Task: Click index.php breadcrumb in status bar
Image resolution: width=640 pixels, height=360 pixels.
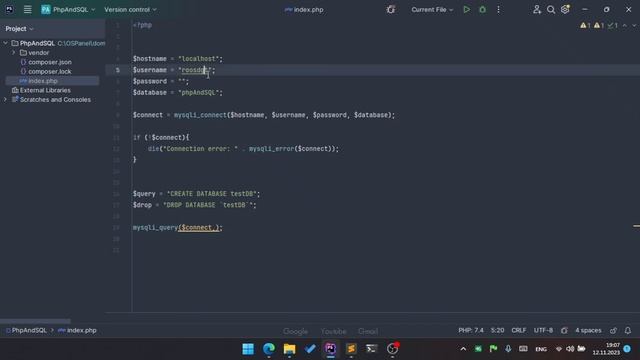Action: (x=77, y=330)
